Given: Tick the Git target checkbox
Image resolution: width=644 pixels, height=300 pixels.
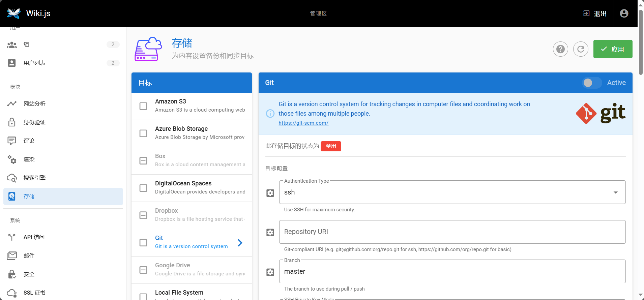Looking at the screenshot, I should tap(143, 242).
